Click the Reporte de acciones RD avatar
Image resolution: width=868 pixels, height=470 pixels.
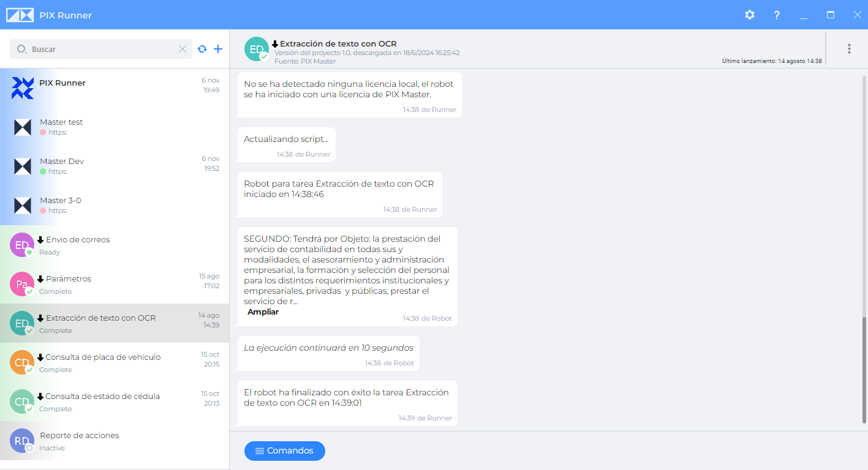(22, 441)
